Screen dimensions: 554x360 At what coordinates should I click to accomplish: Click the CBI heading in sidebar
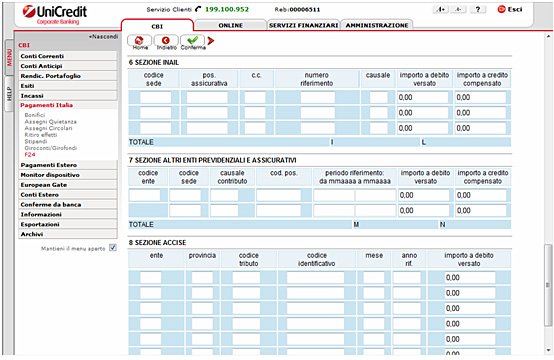click(24, 45)
